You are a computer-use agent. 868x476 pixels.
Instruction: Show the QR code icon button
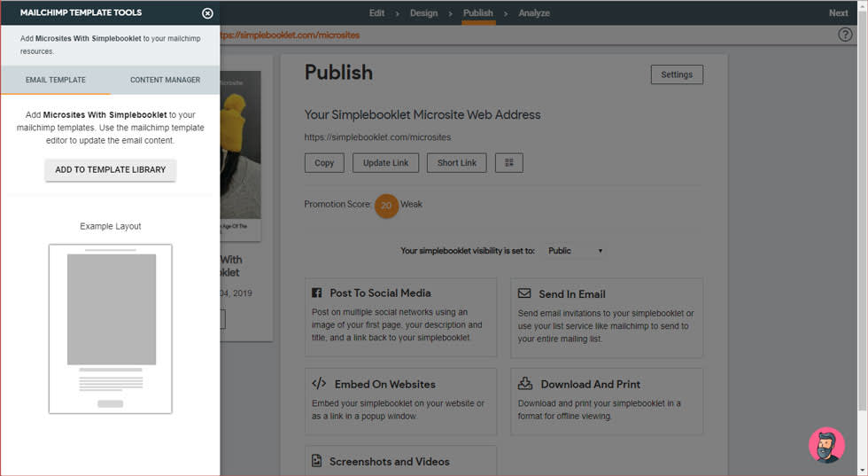point(508,163)
